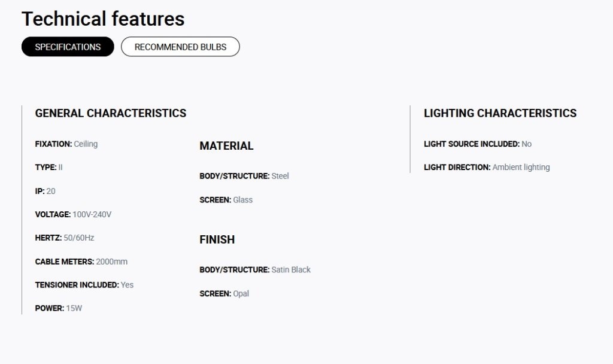The height and width of the screenshot is (364, 613).
Task: Click the Cable Meters 2000mm entry
Action: [81, 262]
